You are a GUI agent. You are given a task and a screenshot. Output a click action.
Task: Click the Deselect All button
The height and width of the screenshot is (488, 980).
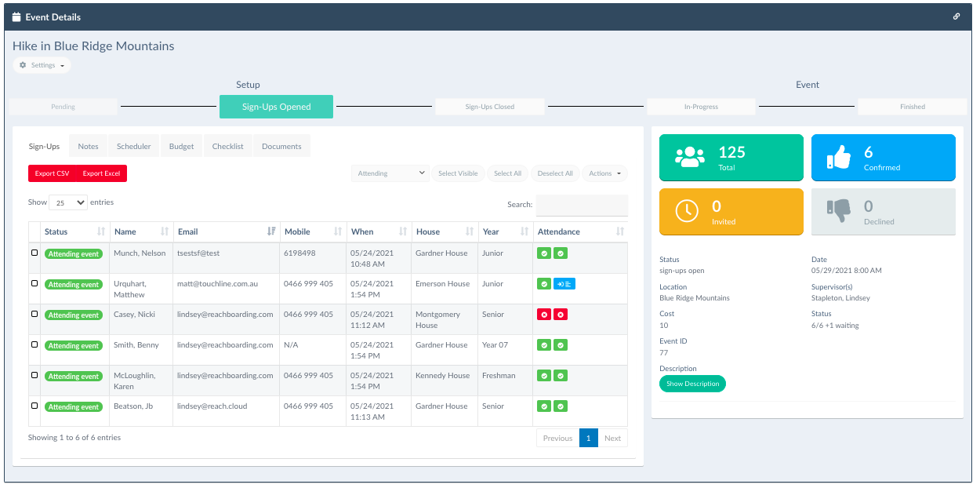[555, 173]
